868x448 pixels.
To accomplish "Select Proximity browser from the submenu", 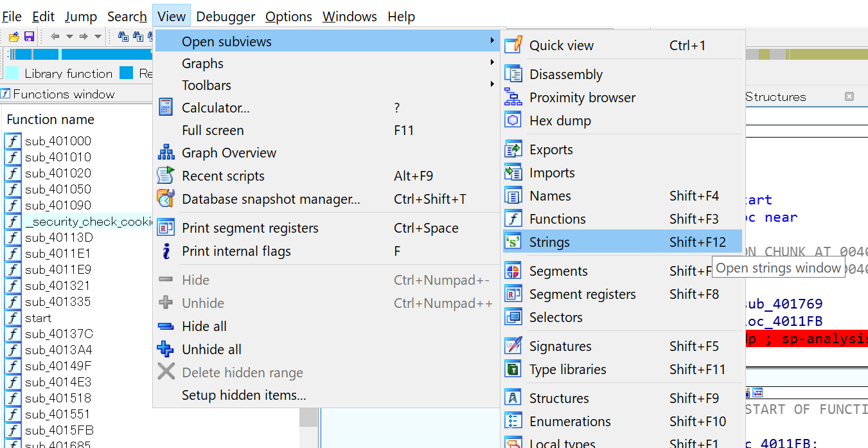I will click(582, 98).
